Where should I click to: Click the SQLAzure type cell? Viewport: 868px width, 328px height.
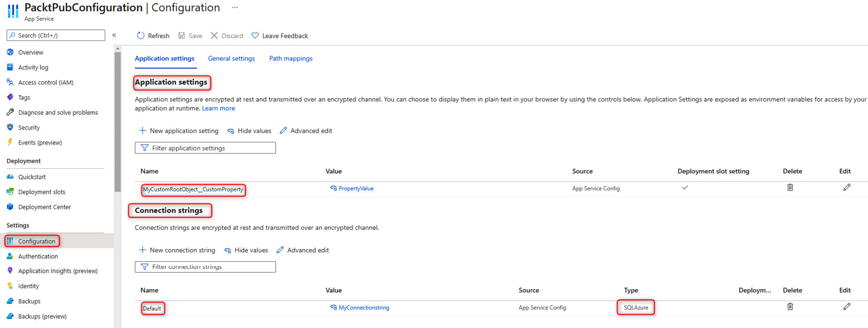636,307
